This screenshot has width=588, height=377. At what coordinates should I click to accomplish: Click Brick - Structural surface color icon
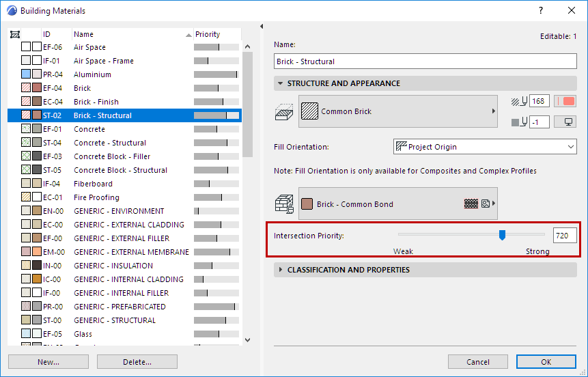[x=37, y=115]
